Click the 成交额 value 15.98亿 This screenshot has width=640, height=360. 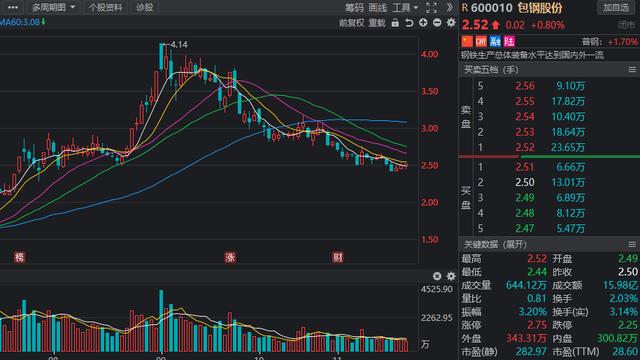[620, 285]
